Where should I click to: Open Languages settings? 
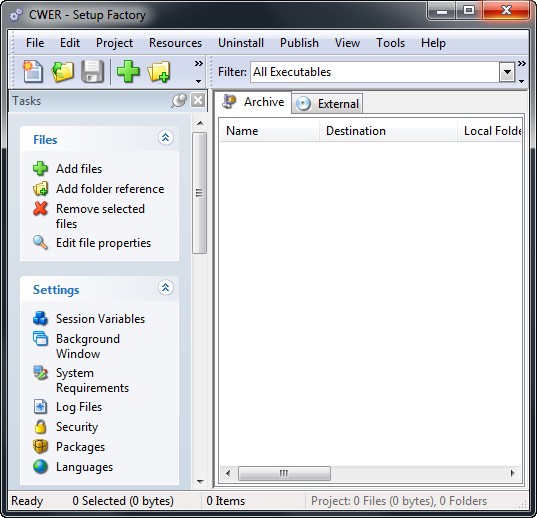click(x=85, y=467)
